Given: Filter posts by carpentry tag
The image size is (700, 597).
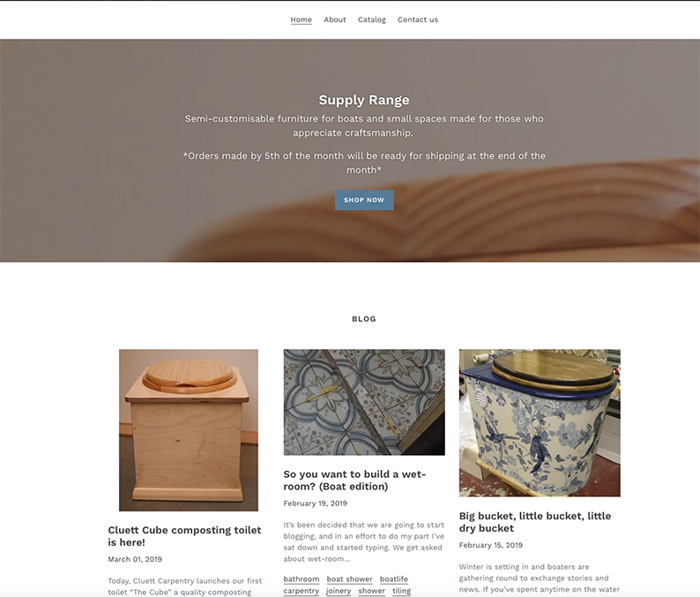Looking at the screenshot, I should pos(302,591).
